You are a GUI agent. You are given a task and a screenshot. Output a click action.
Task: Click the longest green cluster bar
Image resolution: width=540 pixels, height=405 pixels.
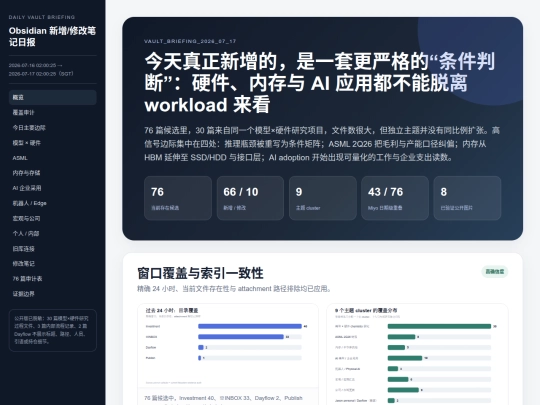(x=439, y=326)
